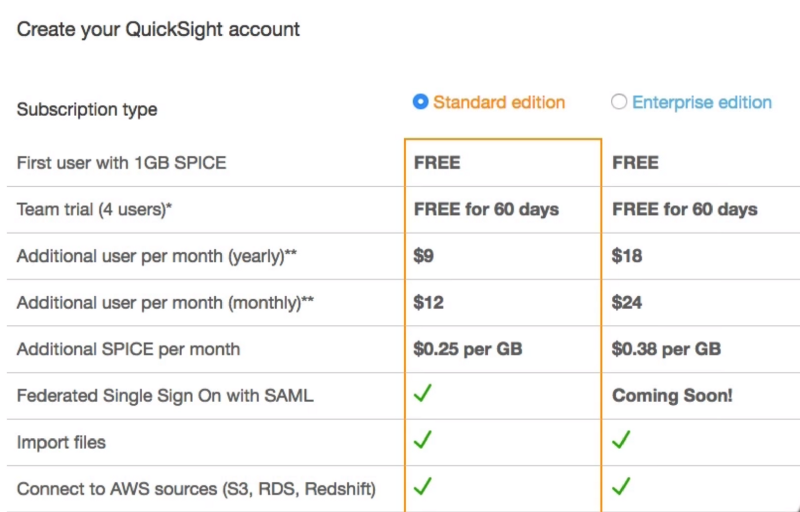
Task: Click Standard checkmark for Import files
Action: 423,440
